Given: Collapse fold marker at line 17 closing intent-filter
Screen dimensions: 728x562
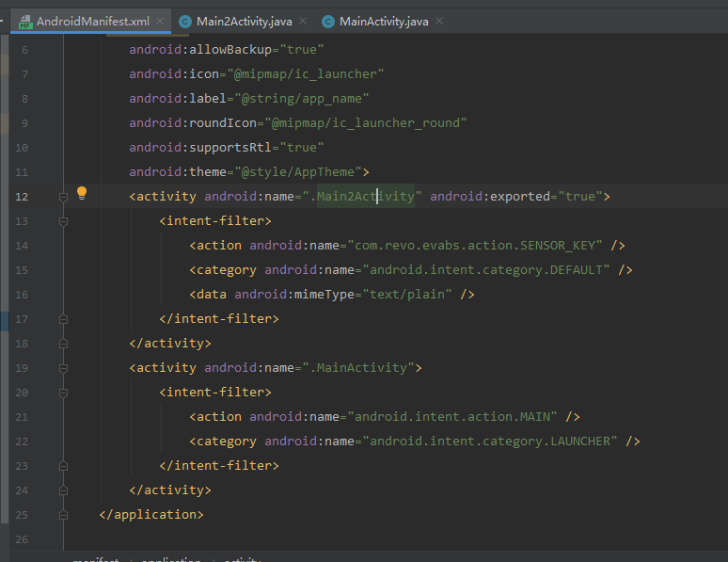Looking at the screenshot, I should [64, 319].
